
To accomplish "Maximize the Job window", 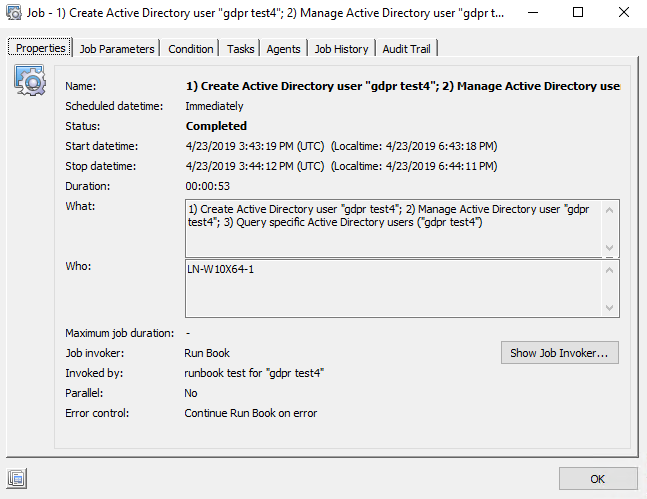I will point(579,14).
